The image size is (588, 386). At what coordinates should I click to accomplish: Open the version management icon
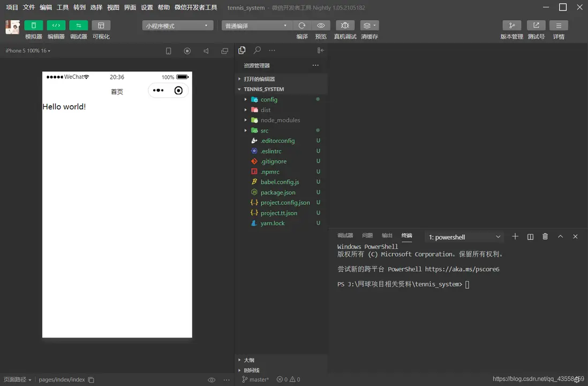click(x=511, y=25)
